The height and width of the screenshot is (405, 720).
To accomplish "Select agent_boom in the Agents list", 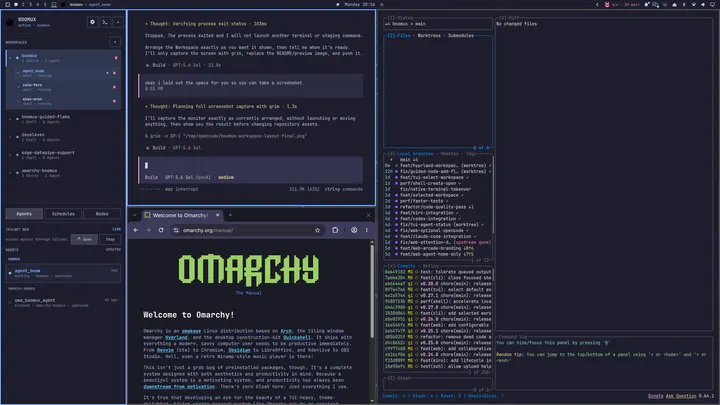I will (x=63, y=273).
